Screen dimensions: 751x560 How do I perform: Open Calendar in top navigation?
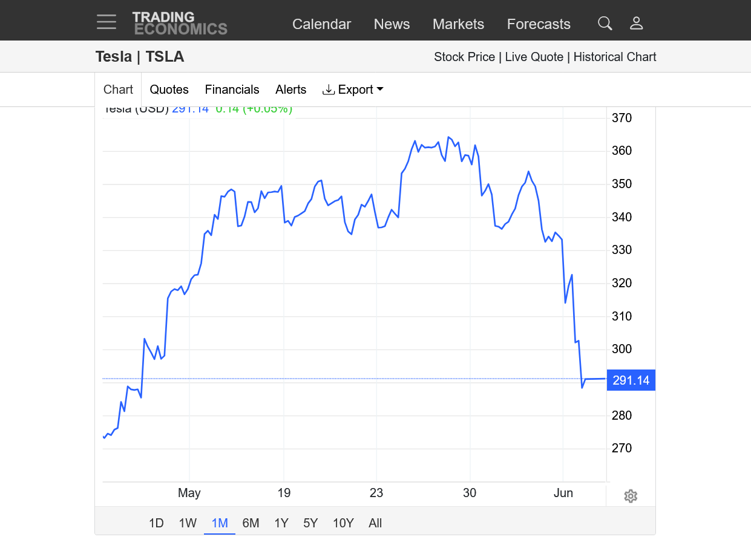(321, 24)
